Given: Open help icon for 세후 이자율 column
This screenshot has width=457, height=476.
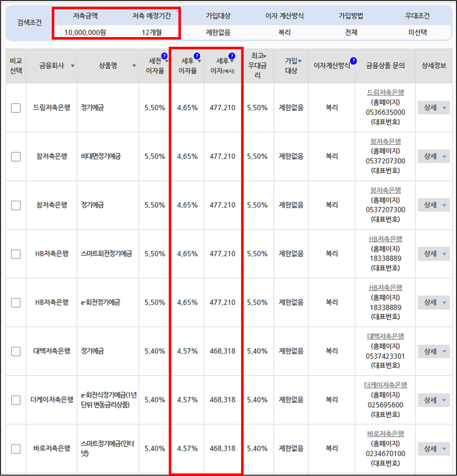Looking at the screenshot, I should click(197, 56).
